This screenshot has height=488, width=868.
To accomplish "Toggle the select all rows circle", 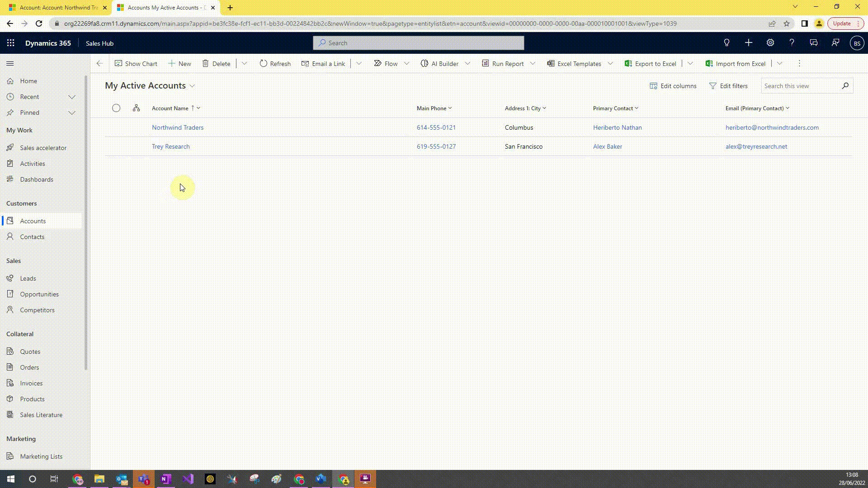I will (116, 108).
